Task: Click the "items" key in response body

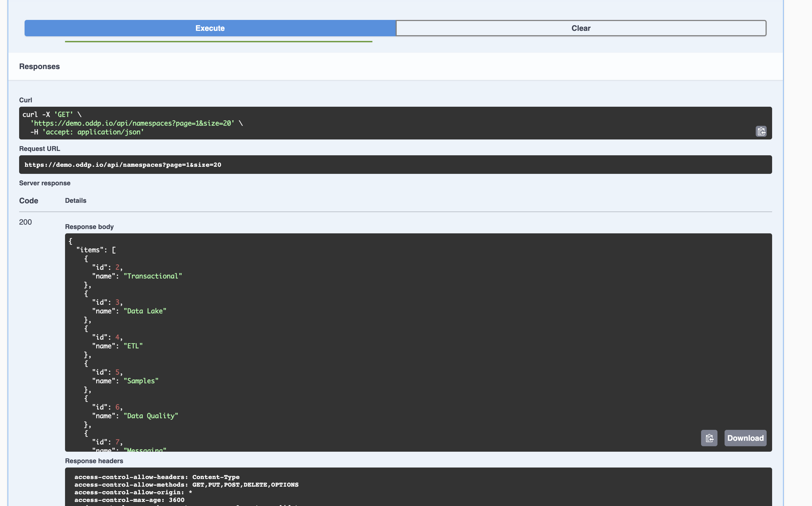Action: [x=90, y=250]
